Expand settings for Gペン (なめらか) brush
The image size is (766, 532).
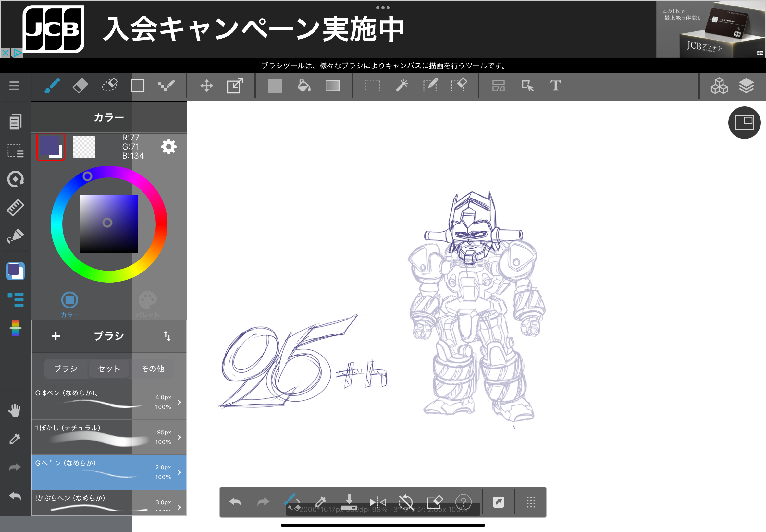tap(179, 472)
